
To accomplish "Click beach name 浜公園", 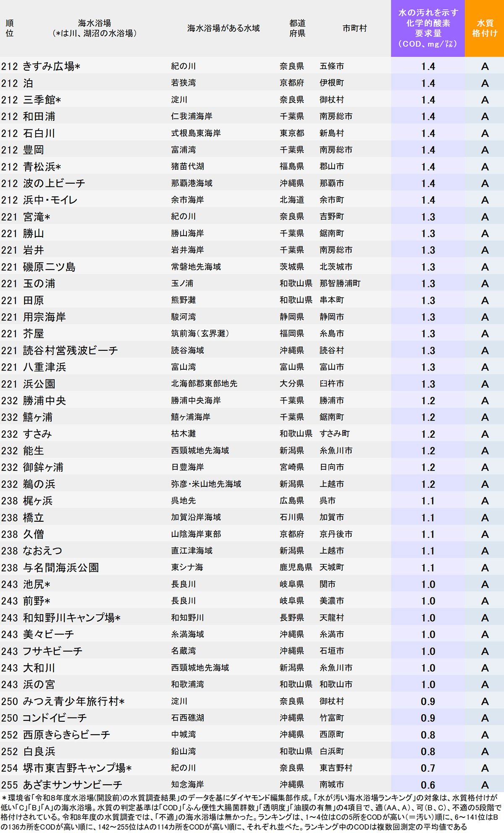I will [x=39, y=384].
